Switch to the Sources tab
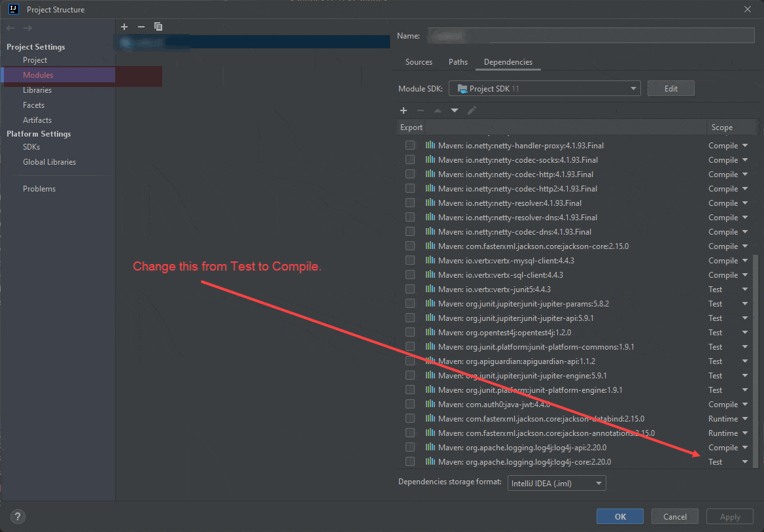Viewport: 764px width, 532px height. tap(419, 62)
